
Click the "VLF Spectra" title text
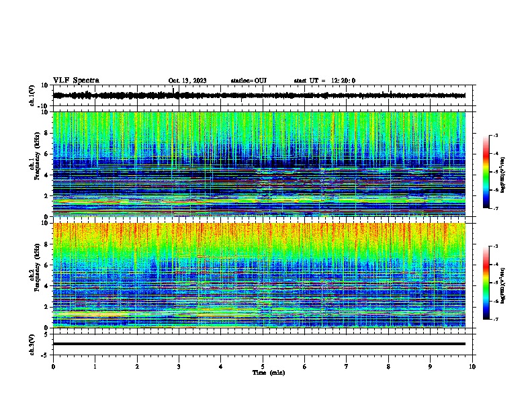[x=76, y=81]
